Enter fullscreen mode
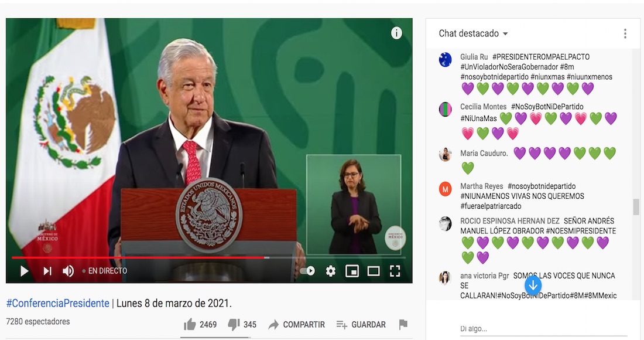The width and height of the screenshot is (644, 340). tap(395, 271)
